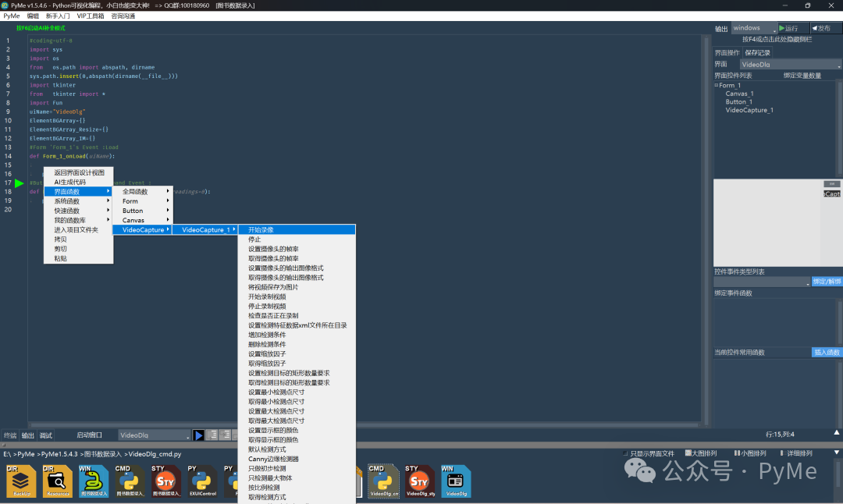The width and height of the screenshot is (843, 504).
Task: Select Canvas_1 in the control tree
Action: tap(739, 94)
